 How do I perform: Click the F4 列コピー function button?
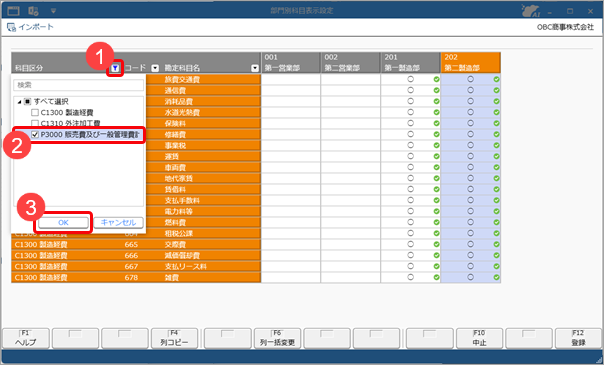[x=174, y=338]
